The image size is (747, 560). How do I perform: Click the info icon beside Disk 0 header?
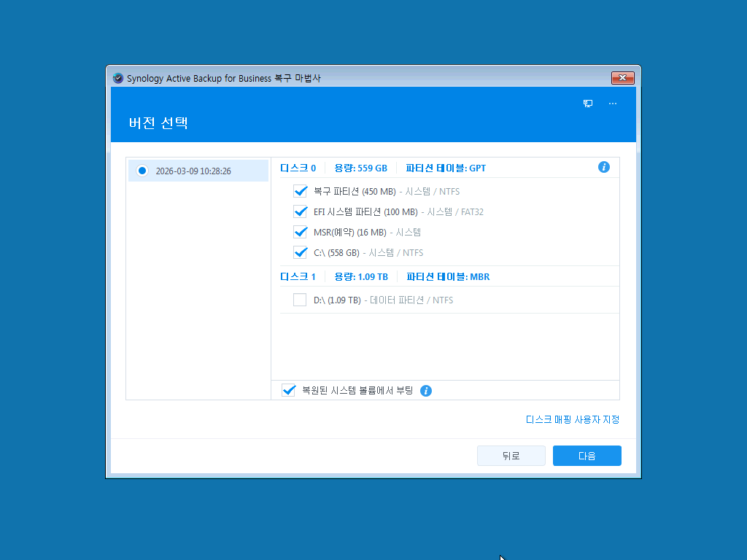point(603,167)
